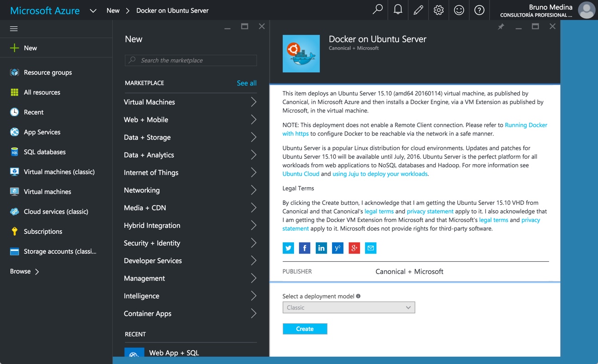Share via LinkedIn icon
Viewport: 598px width, 364px height.
pyautogui.click(x=321, y=248)
